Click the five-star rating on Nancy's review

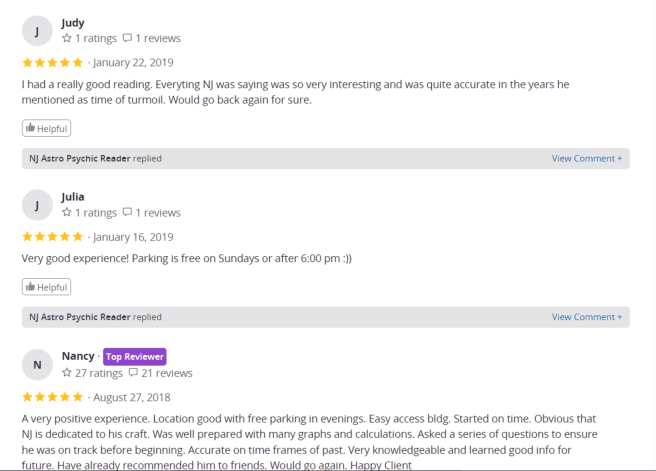(x=53, y=397)
